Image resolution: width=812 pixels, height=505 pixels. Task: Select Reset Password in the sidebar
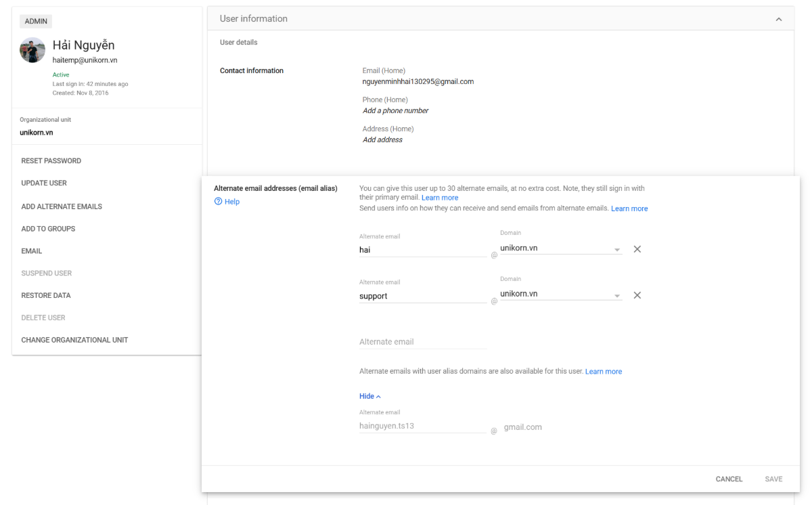(51, 161)
